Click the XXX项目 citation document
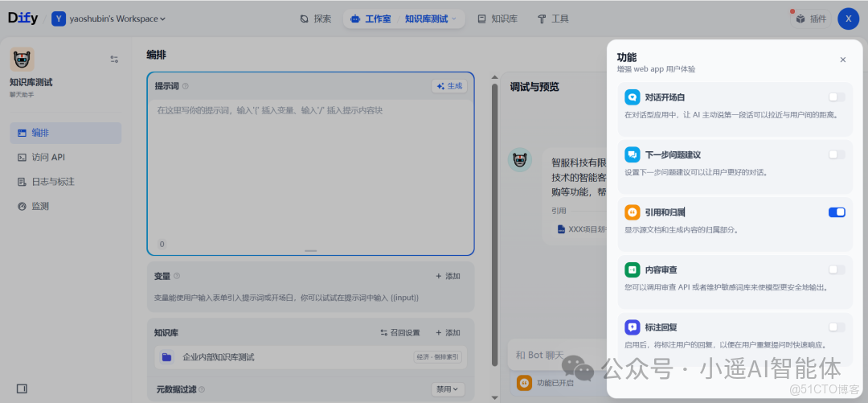The height and width of the screenshot is (403, 868). (x=583, y=229)
